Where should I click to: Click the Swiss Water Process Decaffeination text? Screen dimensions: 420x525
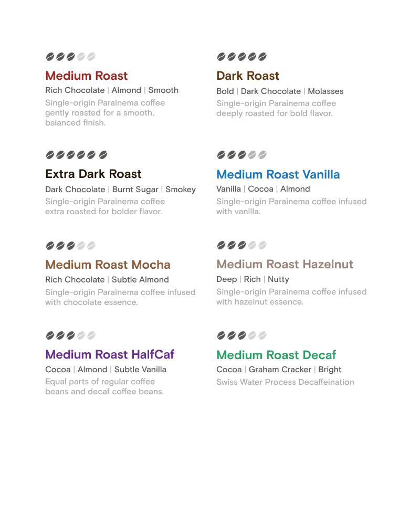285,382
